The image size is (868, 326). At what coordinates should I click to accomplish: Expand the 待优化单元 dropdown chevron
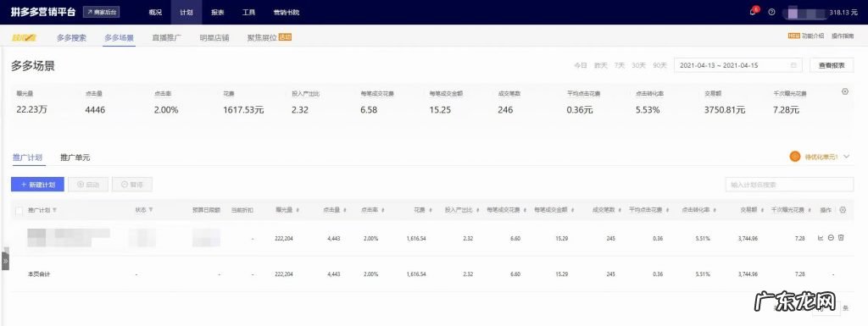(x=846, y=157)
